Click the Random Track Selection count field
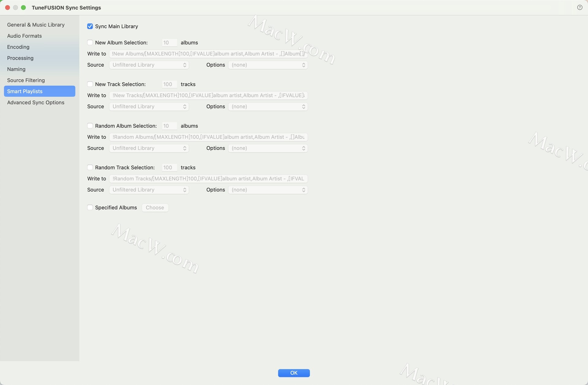The image size is (588, 385). click(169, 168)
